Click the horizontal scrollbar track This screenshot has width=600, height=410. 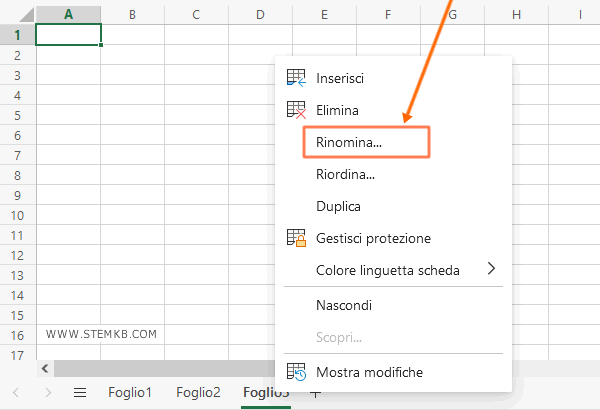165,369
